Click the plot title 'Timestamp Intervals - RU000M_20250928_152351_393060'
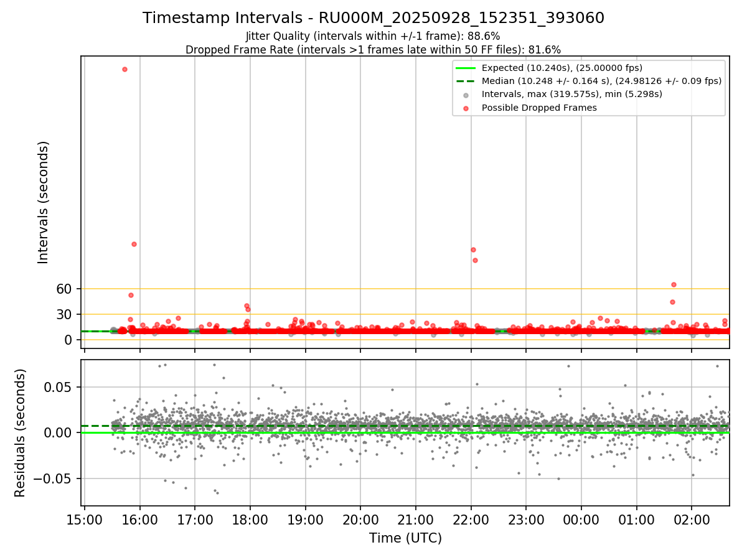Screen dimensions: 747x560 coord(374,18)
